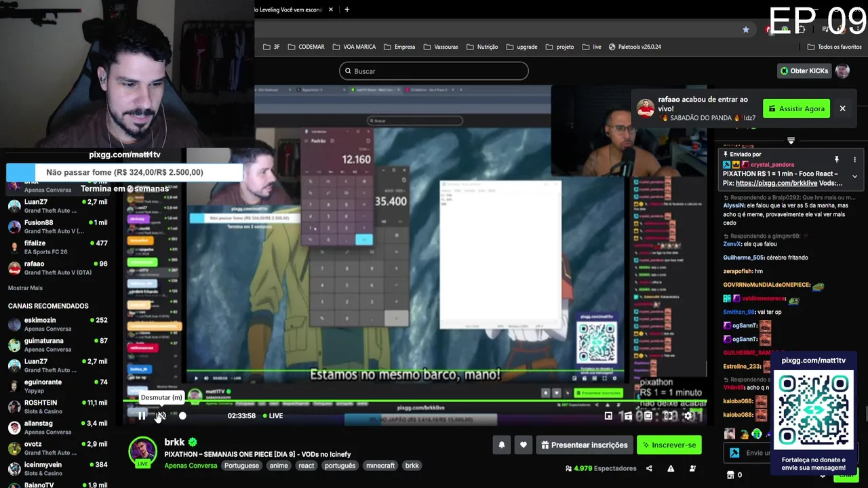Click the Buscar search field
Screen dimensions: 868x488
tap(434, 70)
